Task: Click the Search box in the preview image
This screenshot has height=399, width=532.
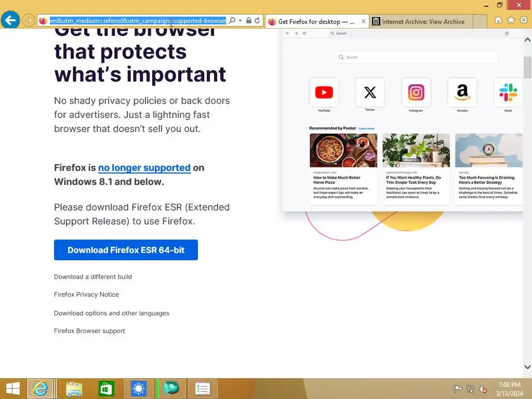Action: click(416, 57)
